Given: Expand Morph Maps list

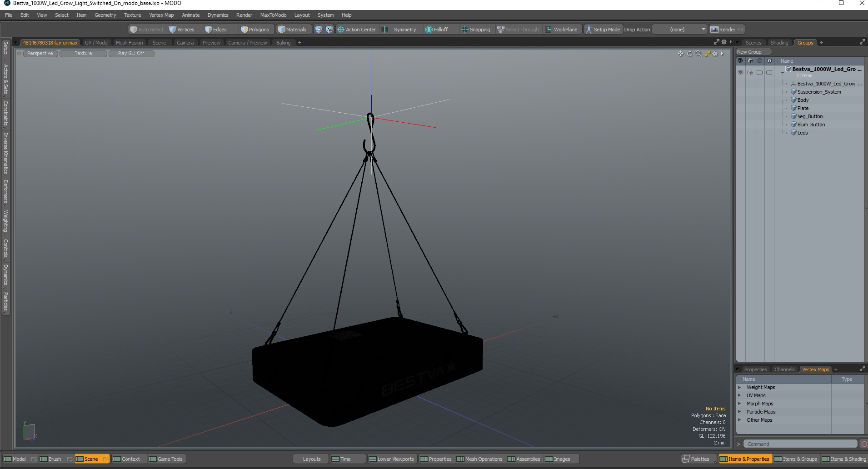Looking at the screenshot, I should coord(739,404).
